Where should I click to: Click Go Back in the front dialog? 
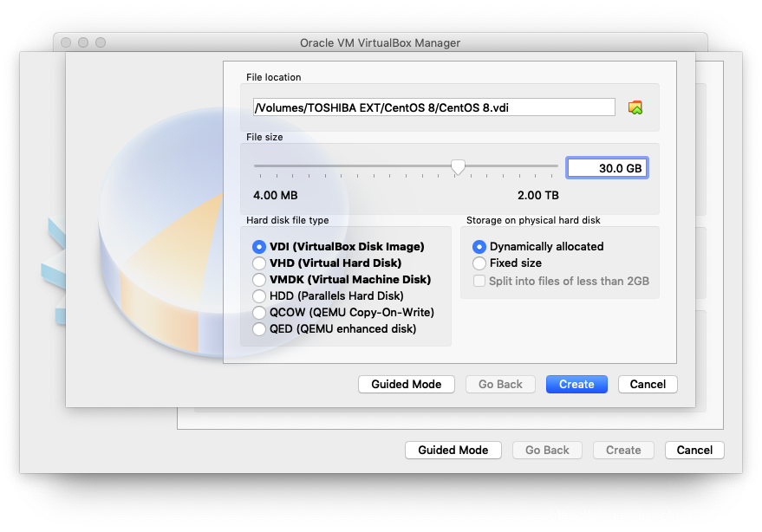tap(500, 385)
